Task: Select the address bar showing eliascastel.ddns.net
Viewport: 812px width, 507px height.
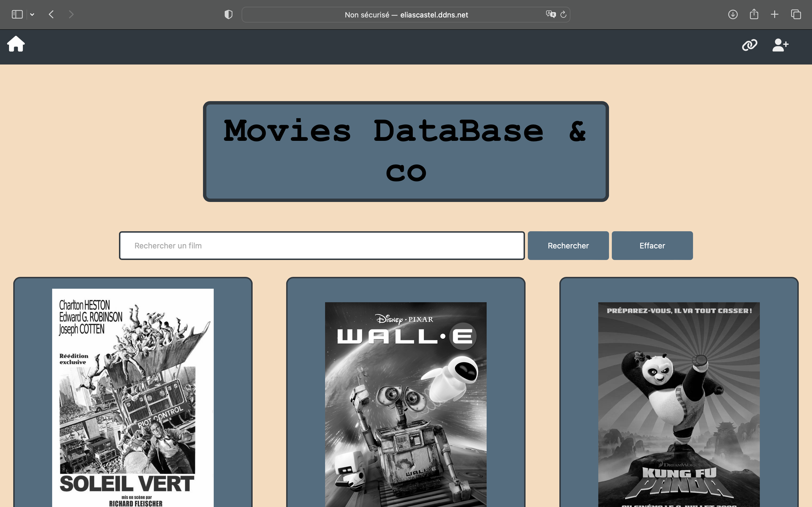Action: (406, 15)
